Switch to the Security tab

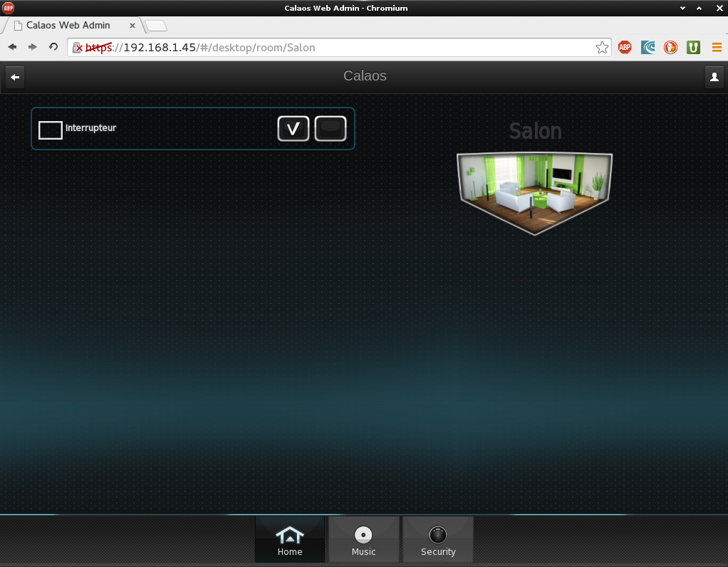[438, 540]
